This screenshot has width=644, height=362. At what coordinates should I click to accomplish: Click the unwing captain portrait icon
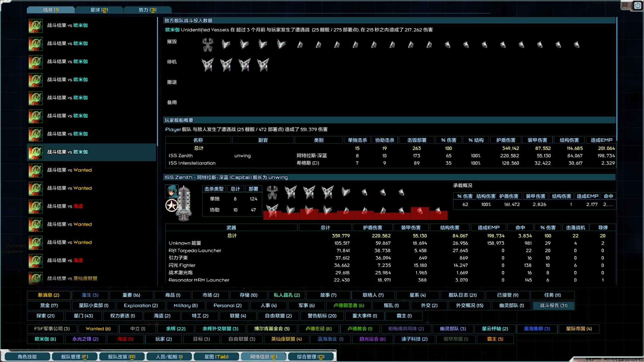tap(172, 191)
